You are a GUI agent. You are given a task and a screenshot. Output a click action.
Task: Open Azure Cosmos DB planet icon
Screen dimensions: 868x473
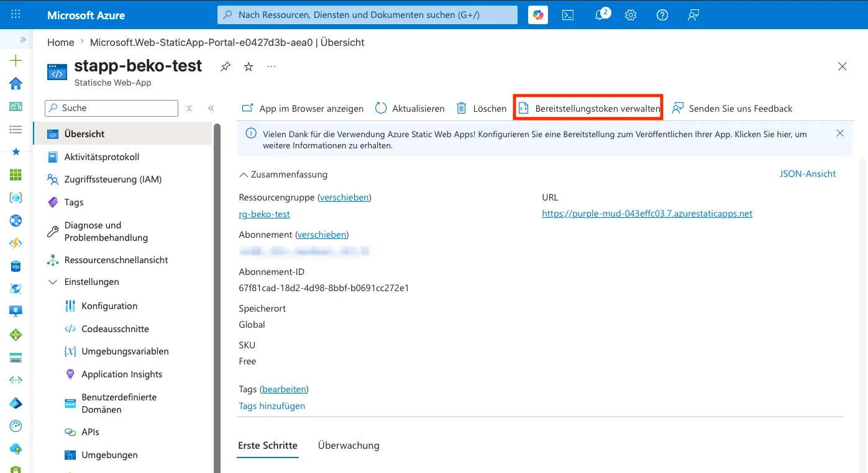(16, 289)
